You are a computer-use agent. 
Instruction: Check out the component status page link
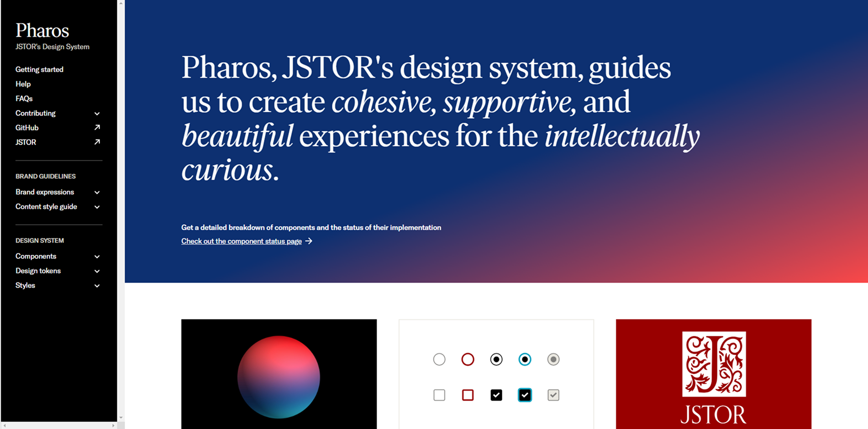tap(241, 241)
